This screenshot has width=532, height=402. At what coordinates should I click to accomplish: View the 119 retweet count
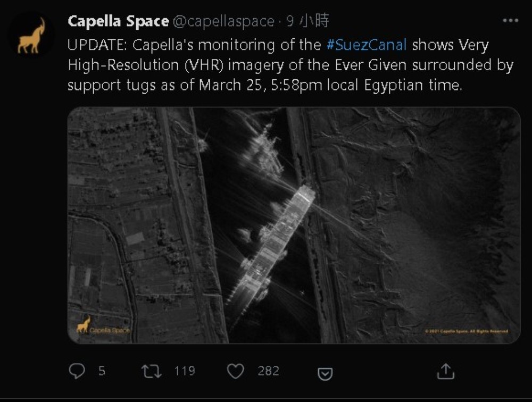click(185, 371)
